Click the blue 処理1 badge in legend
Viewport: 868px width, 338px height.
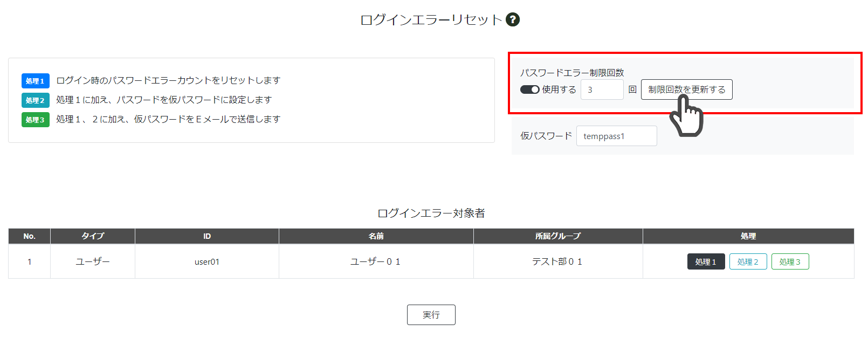(x=36, y=81)
